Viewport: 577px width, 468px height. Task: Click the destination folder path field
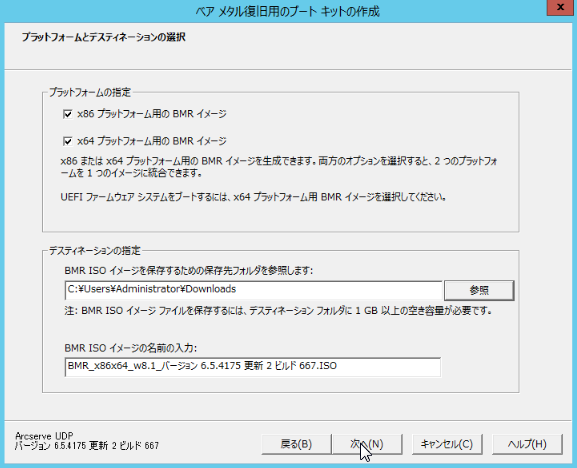pos(253,290)
